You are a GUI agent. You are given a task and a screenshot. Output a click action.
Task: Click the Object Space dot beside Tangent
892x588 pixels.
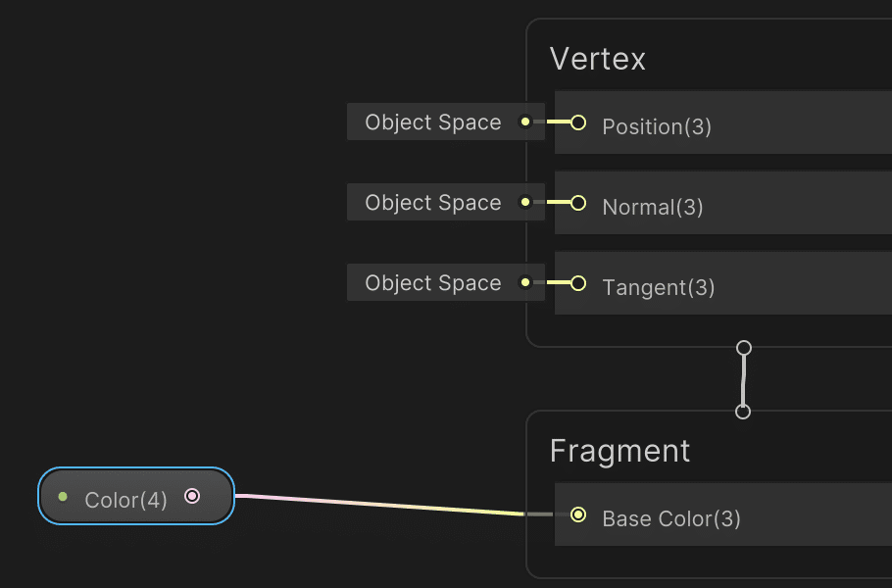coord(525,283)
